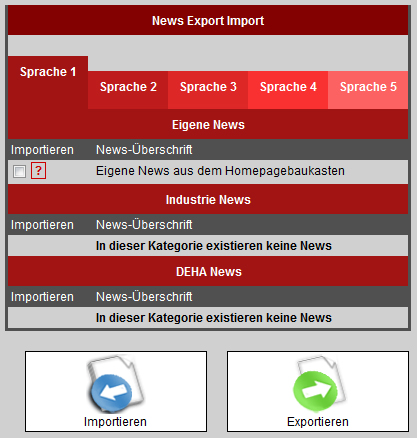Open the Sprache 3 tab
417x438 pixels.
(x=208, y=87)
